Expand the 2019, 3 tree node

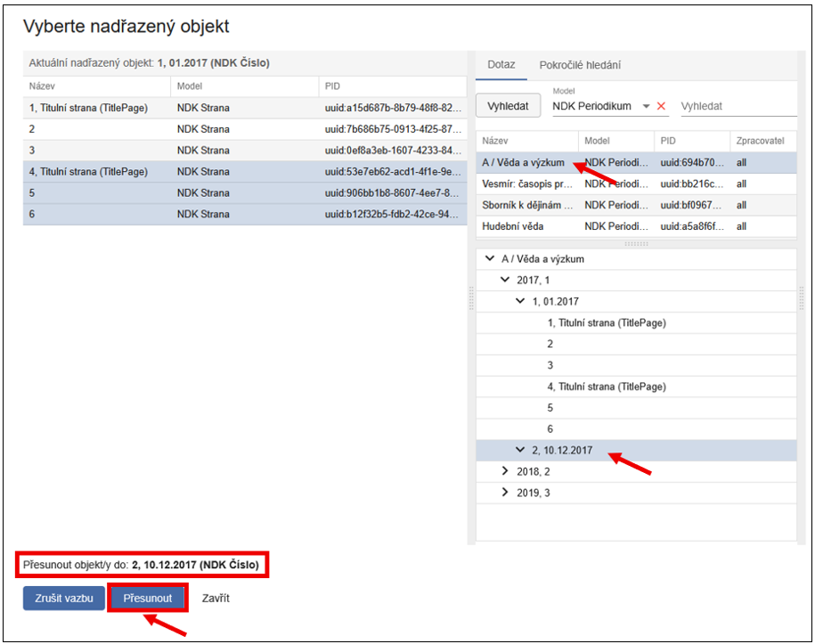[x=504, y=493]
